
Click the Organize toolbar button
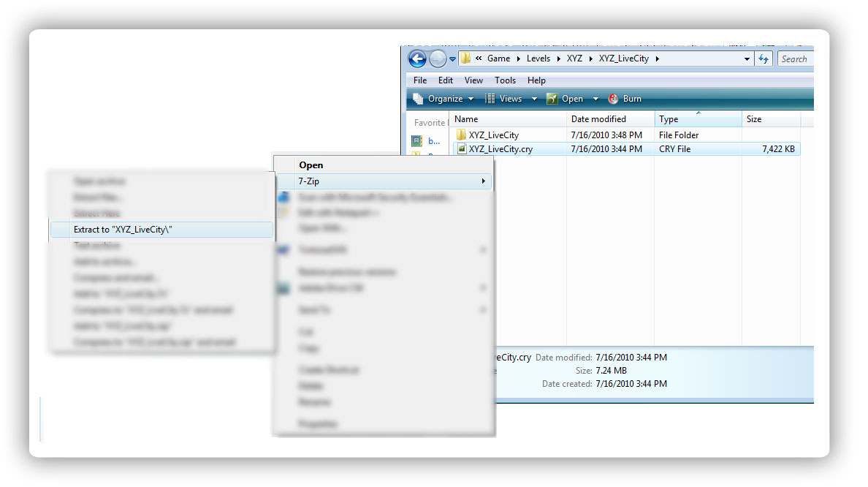coord(443,99)
